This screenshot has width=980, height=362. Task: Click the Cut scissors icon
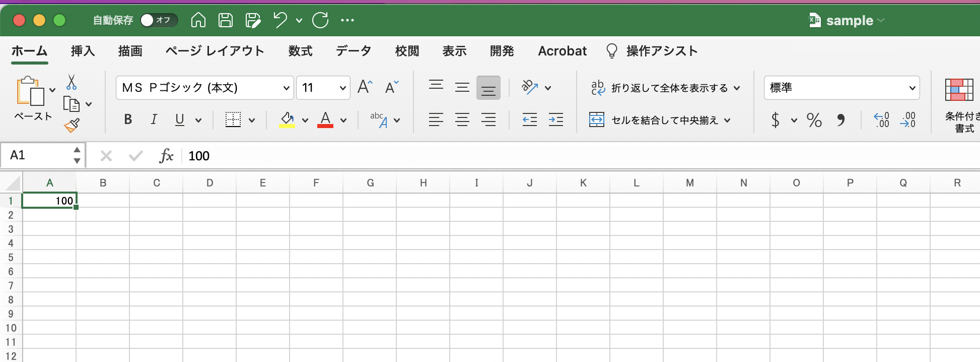(x=72, y=82)
